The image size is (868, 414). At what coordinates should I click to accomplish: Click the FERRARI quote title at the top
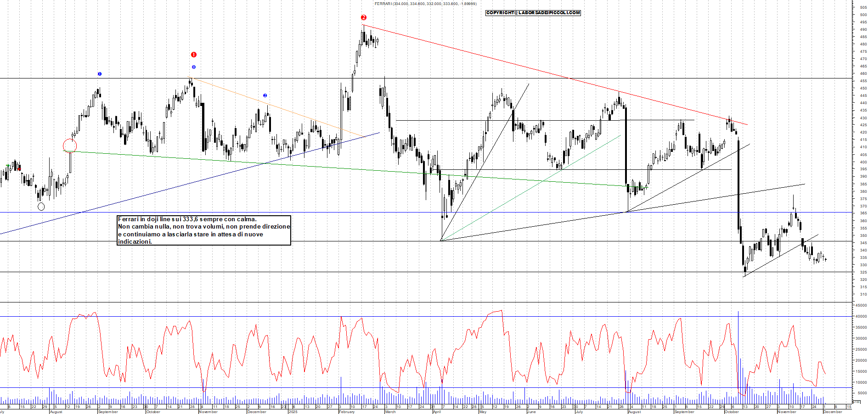[425, 5]
